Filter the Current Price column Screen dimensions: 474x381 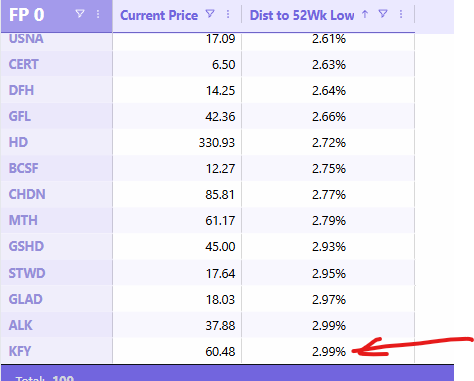210,14
